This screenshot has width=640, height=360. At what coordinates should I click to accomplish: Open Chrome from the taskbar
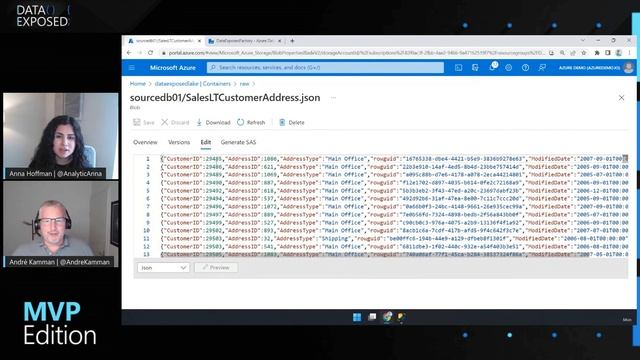click(x=387, y=317)
